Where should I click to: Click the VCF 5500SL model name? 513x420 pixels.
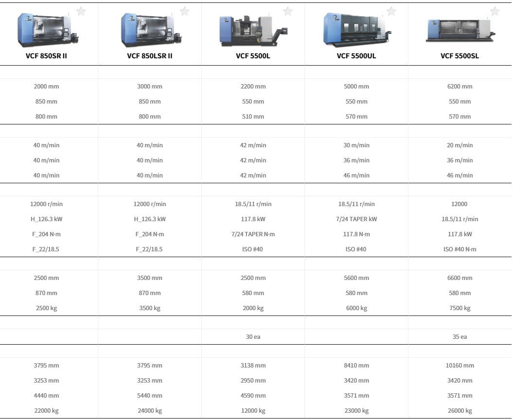coord(460,56)
